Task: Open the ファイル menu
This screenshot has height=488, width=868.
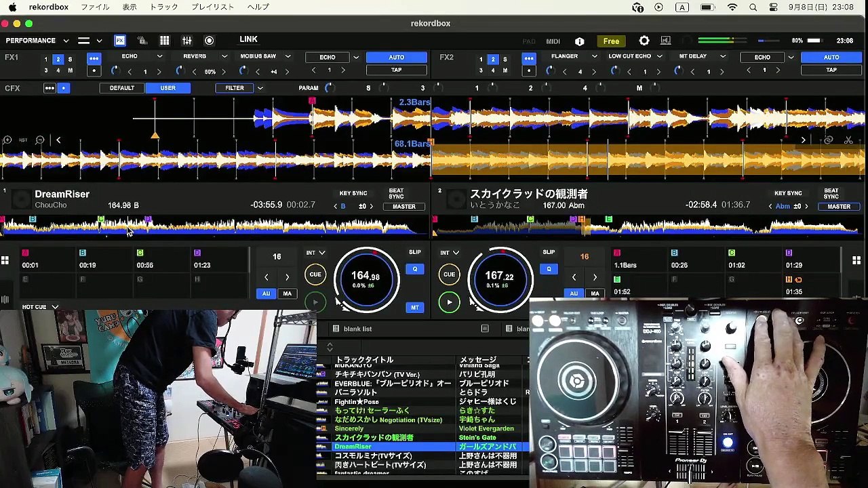Action: point(95,7)
